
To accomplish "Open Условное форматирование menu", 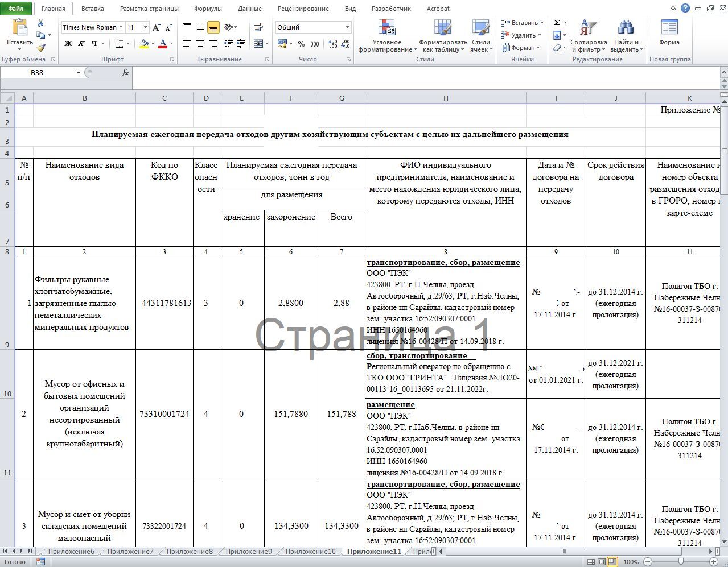I will (386, 36).
